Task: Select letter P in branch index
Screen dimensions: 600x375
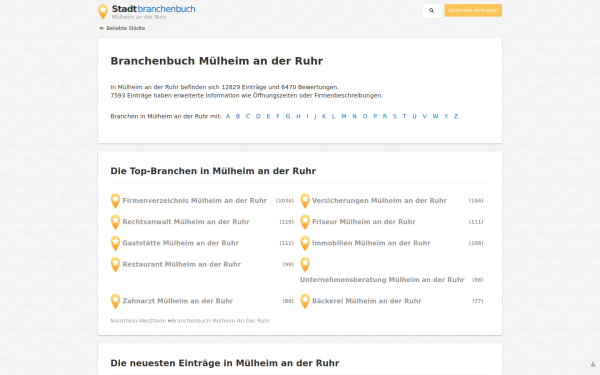Action: 375,116
